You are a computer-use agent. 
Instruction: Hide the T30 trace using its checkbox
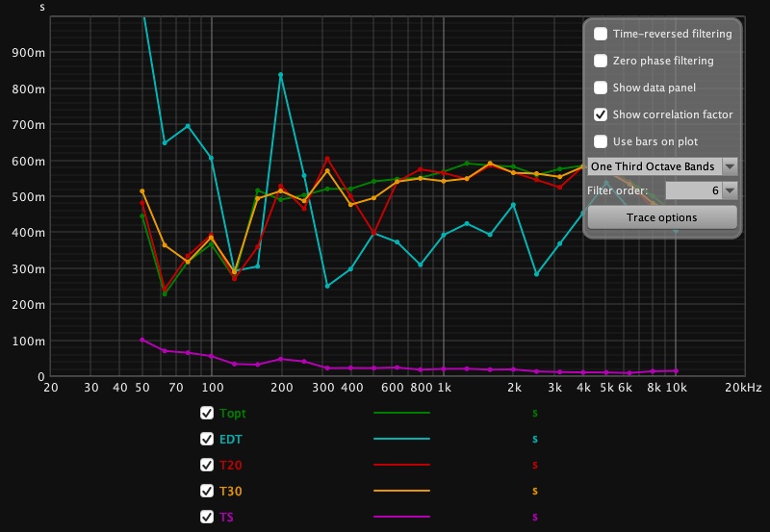pos(206,491)
